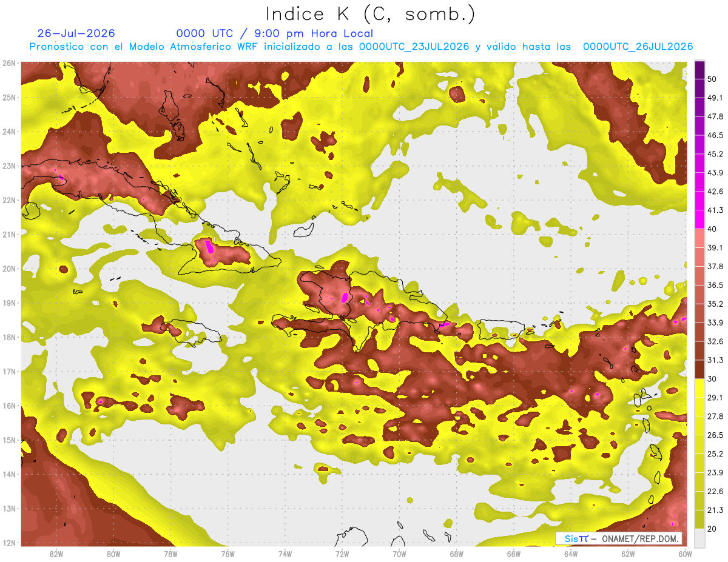The height and width of the screenshot is (562, 728).
Task: Click the colorbar value "25.2"
Action: coord(715,454)
